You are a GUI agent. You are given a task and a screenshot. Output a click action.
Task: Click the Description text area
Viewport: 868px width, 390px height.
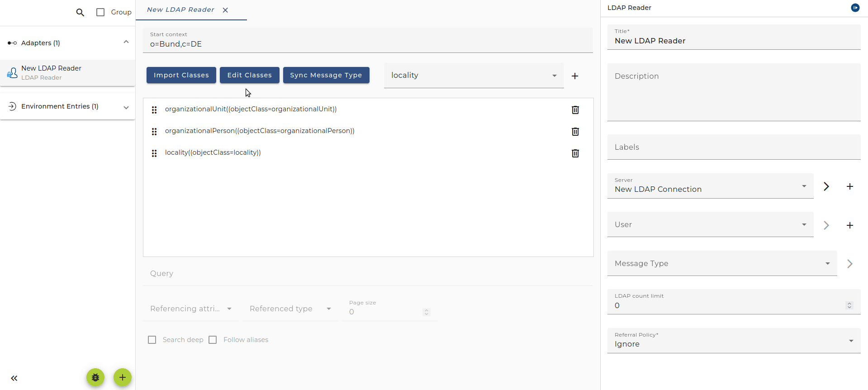point(734,92)
